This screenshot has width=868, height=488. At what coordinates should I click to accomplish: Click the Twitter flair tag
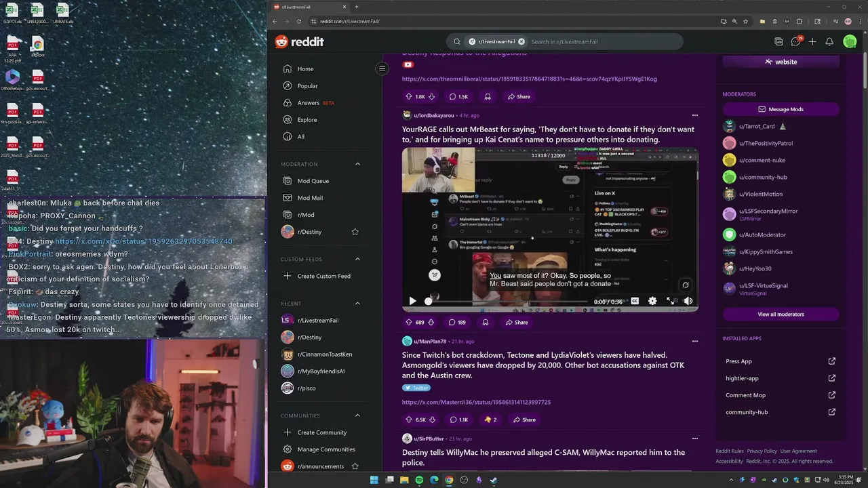416,388
